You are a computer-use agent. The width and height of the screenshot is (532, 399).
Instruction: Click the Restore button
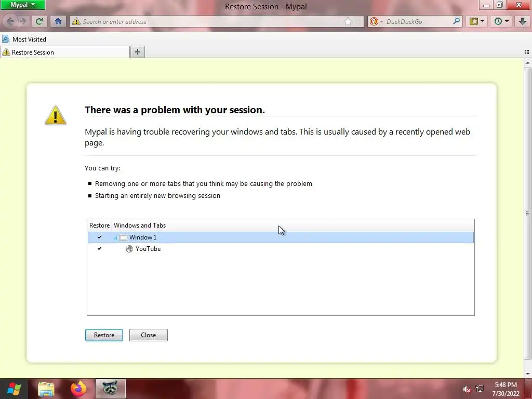click(x=104, y=335)
